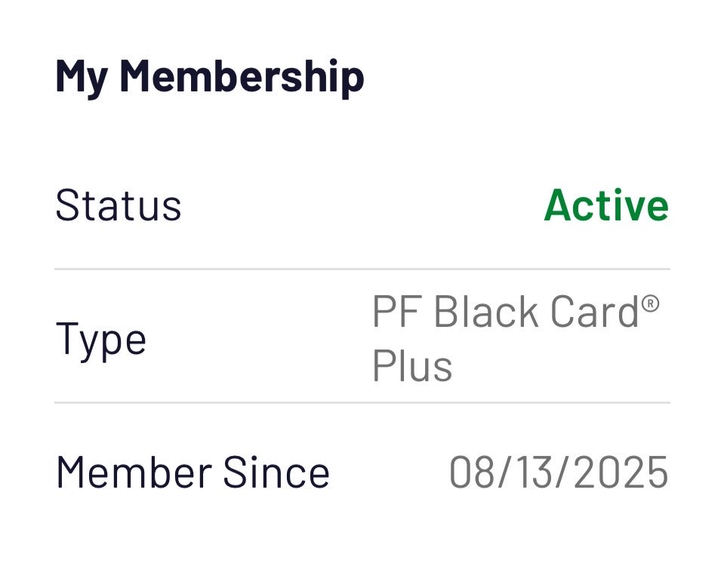This screenshot has width=724, height=588.
Task: Click the My Membership heading
Action: tap(209, 76)
